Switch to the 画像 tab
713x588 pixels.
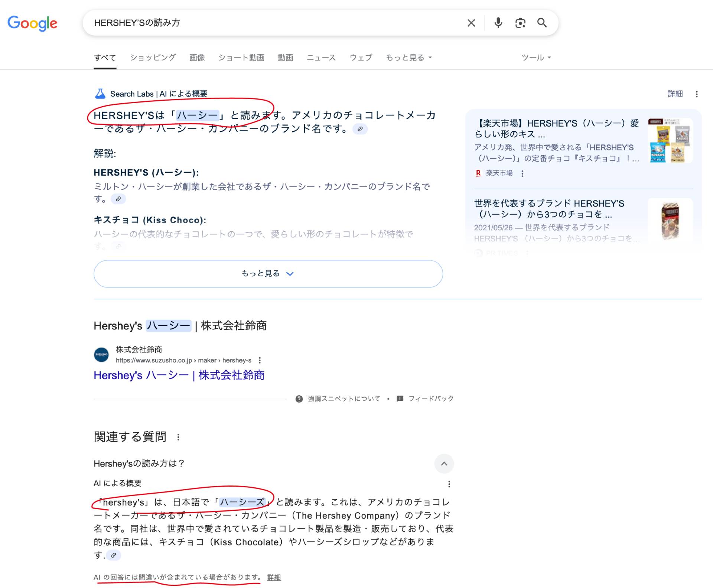click(197, 58)
